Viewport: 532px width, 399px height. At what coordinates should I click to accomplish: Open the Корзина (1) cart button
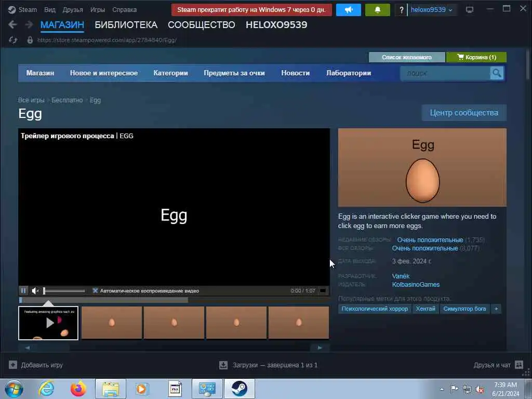(476, 57)
